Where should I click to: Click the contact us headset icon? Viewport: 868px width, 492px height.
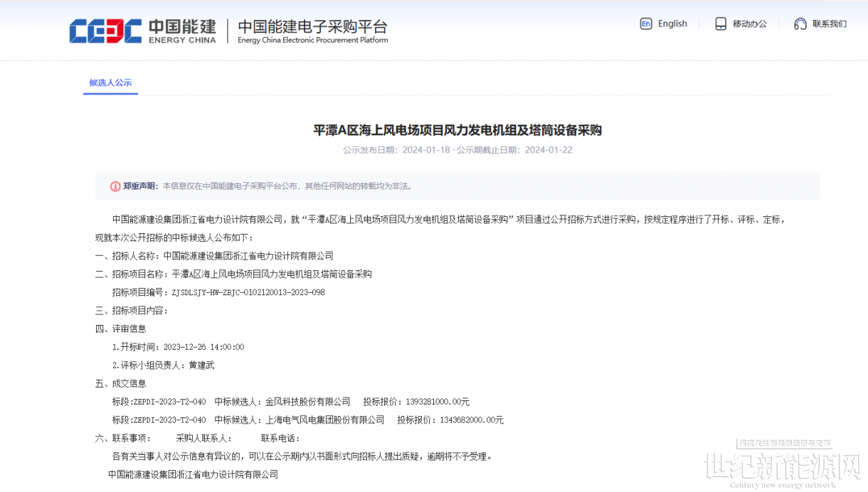pyautogui.click(x=800, y=23)
